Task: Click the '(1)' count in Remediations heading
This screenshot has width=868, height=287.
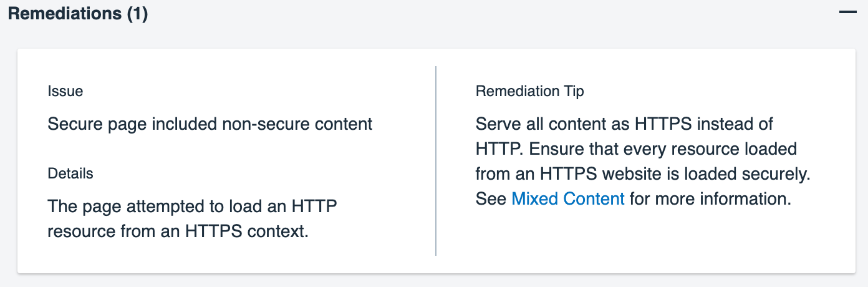Action: pos(137,14)
